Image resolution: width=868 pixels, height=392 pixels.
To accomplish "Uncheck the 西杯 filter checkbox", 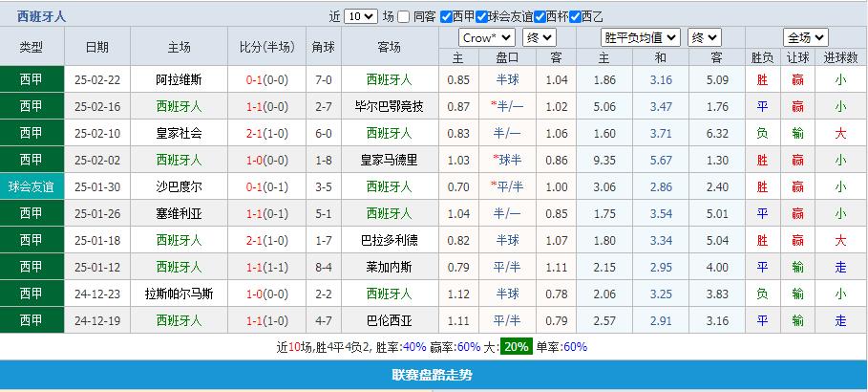I will [x=540, y=16].
